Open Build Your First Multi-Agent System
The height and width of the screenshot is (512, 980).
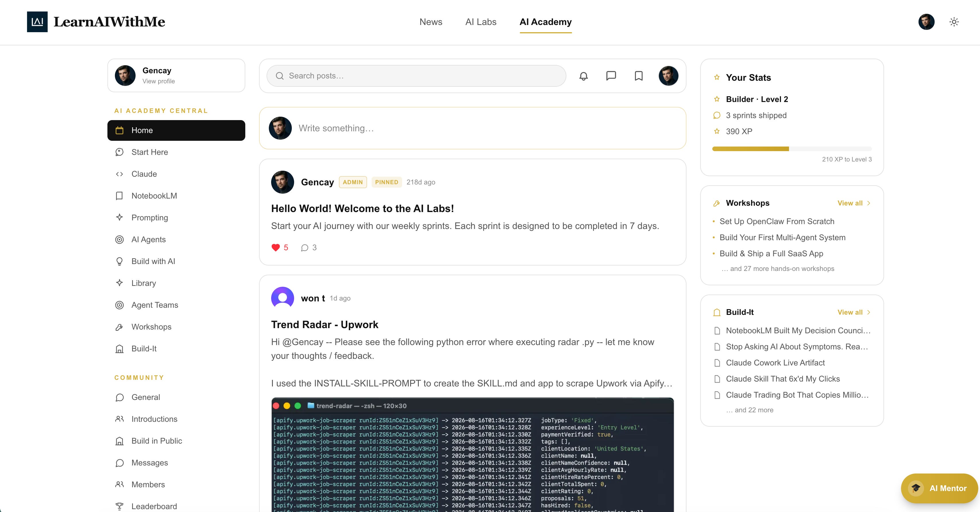(782, 237)
